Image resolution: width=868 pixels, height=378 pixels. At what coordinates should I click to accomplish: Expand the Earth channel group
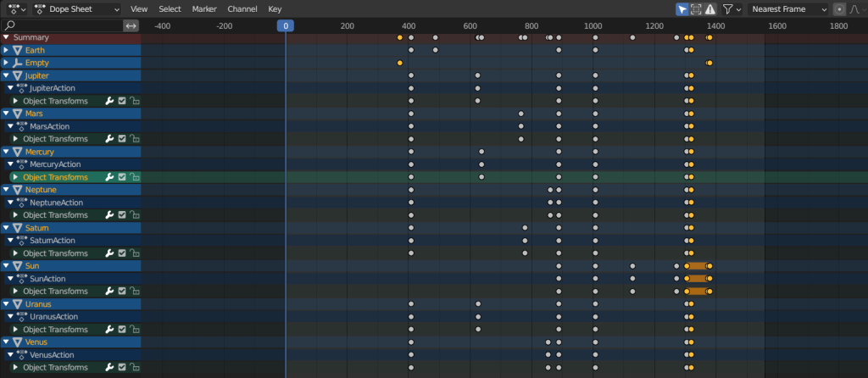6,50
